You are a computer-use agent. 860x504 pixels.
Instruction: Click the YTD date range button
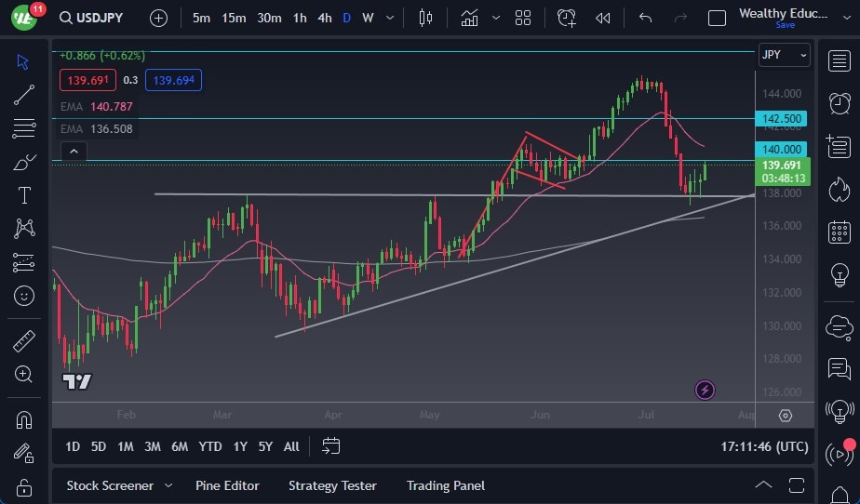coord(210,446)
